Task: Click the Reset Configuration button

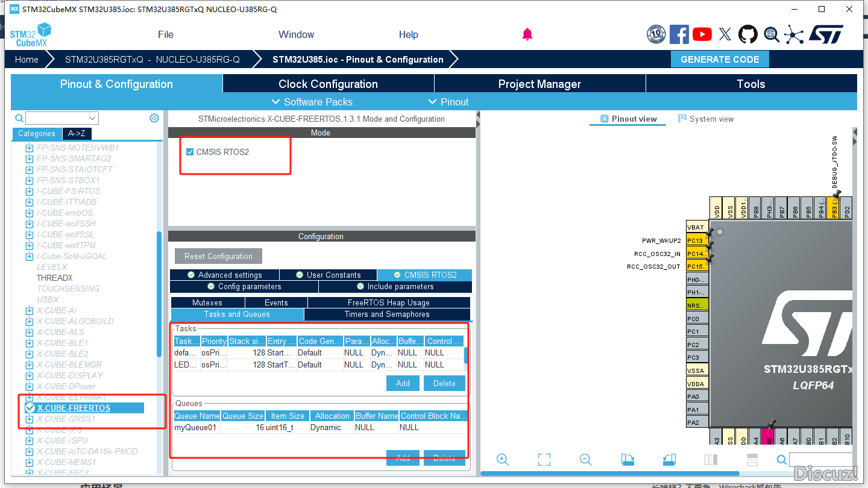Action: pyautogui.click(x=218, y=256)
